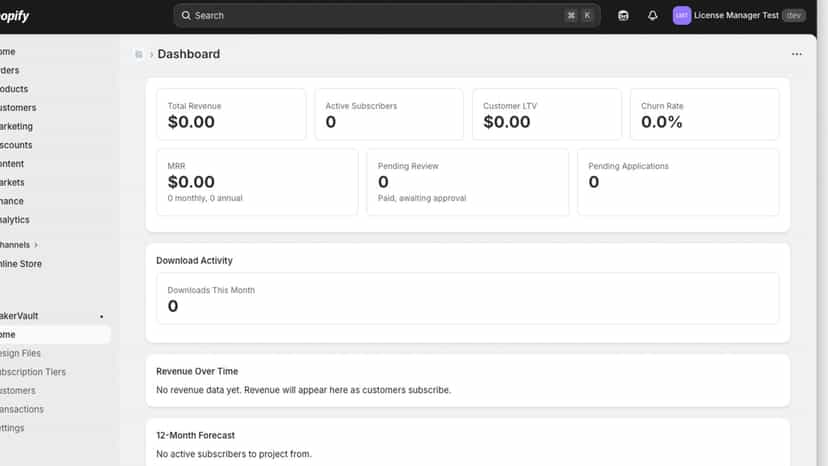The width and height of the screenshot is (828, 466).
Task: Click the Active Subscribers card
Action: [389, 114]
